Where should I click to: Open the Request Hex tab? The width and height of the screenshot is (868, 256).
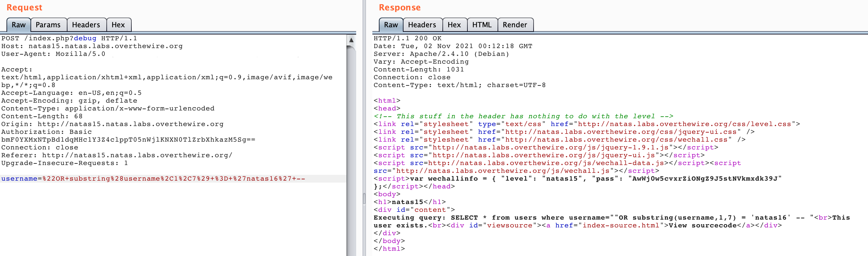coord(118,25)
